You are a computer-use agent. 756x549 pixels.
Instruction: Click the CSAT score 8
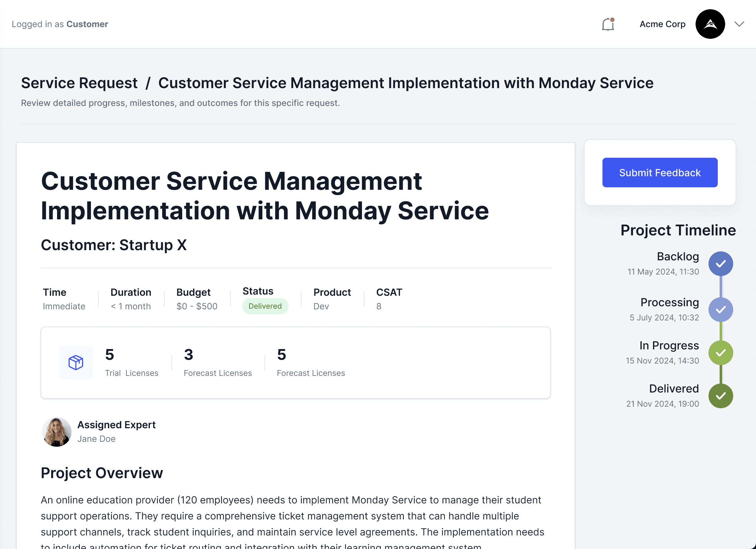click(x=379, y=306)
